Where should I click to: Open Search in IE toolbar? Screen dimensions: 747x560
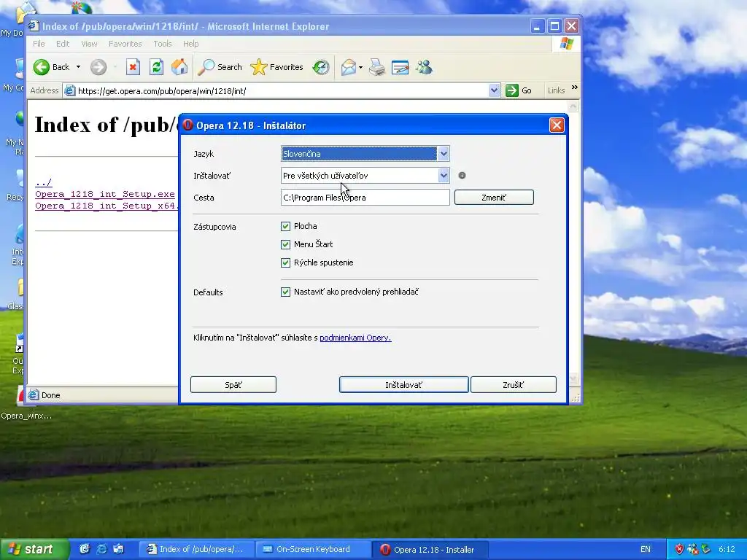click(220, 67)
